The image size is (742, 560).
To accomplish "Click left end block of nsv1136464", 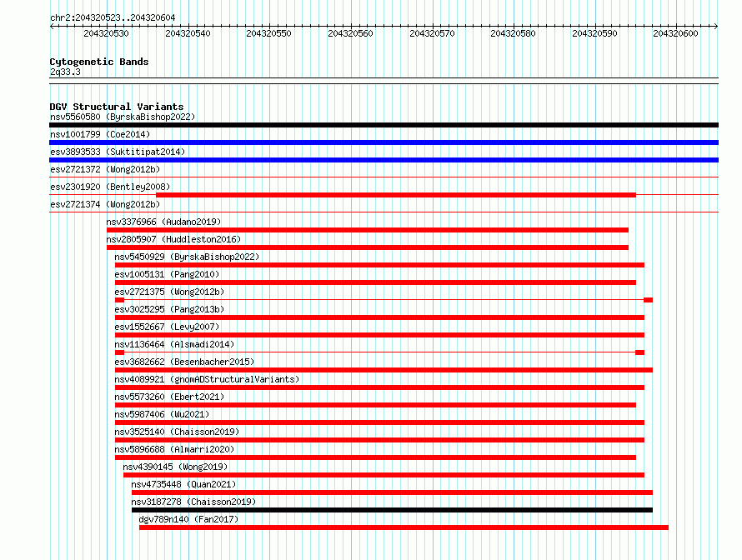I will (x=119, y=352).
